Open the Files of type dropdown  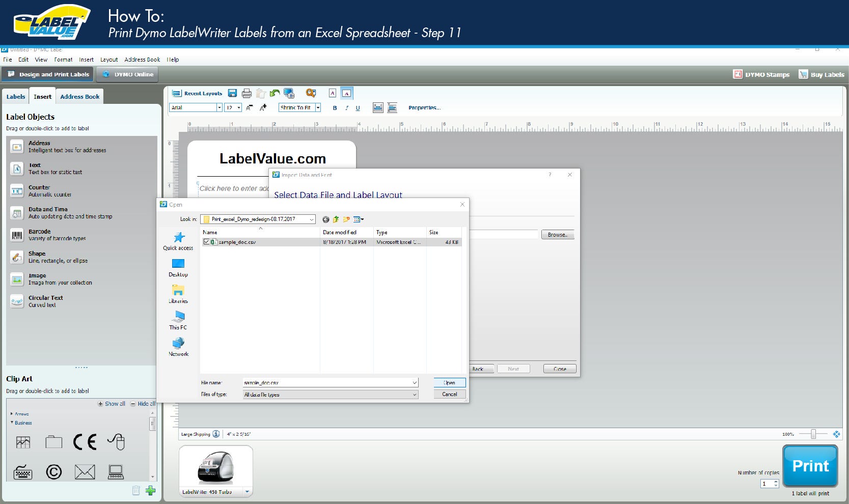[415, 395]
